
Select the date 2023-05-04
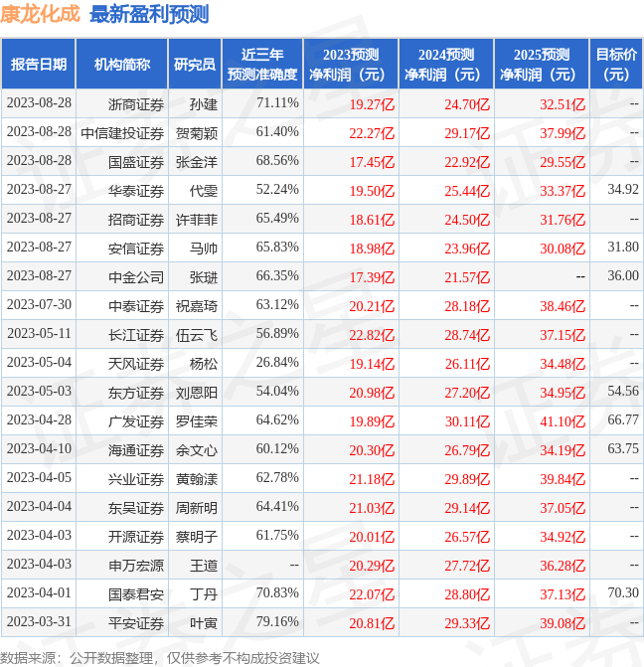(x=39, y=362)
